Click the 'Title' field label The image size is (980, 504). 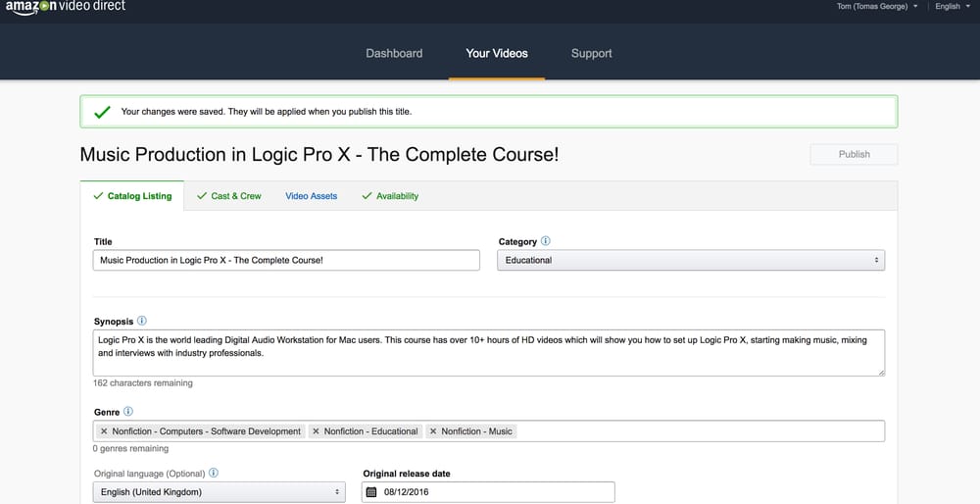click(103, 241)
